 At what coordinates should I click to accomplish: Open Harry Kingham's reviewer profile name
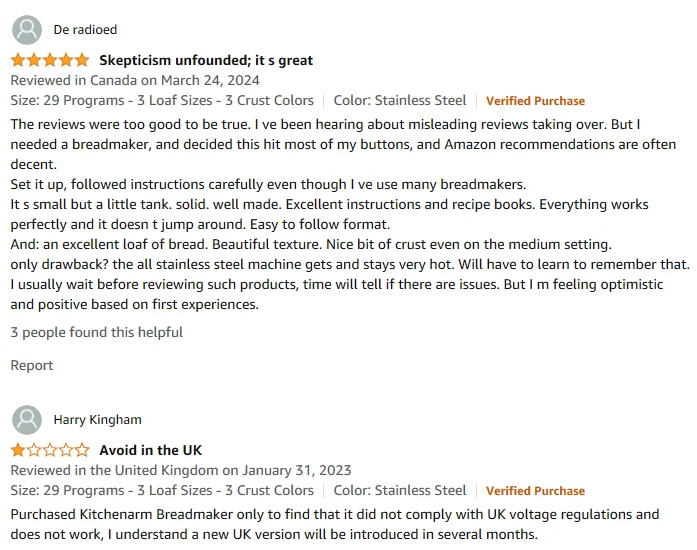point(97,420)
